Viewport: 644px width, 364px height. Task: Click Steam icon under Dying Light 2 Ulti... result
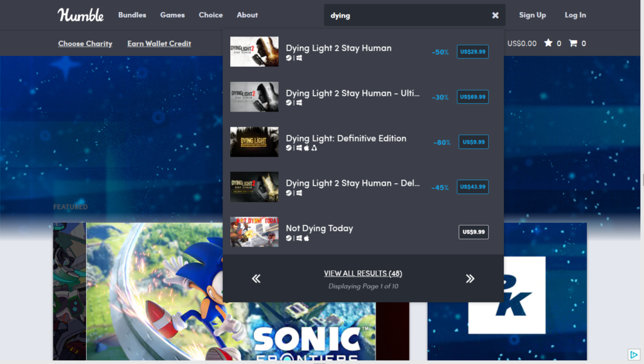click(289, 103)
